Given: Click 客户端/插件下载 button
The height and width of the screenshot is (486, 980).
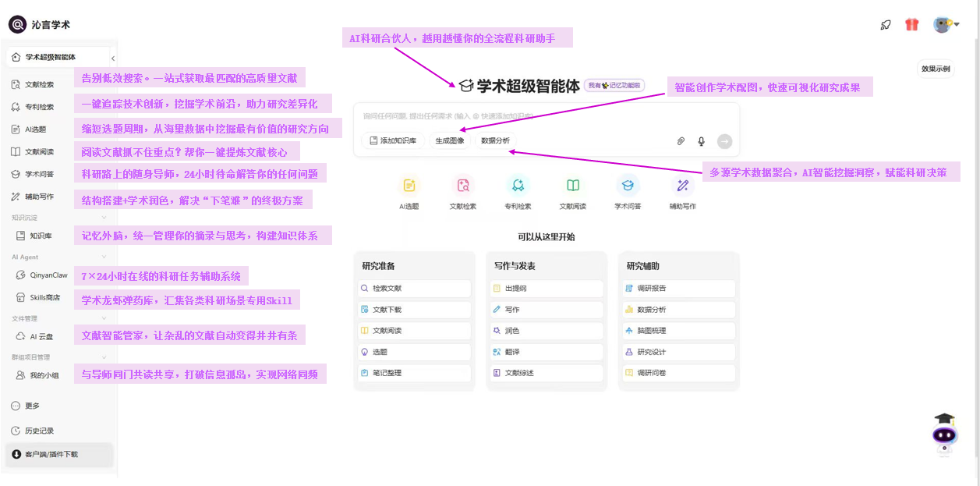Looking at the screenshot, I should point(59,454).
